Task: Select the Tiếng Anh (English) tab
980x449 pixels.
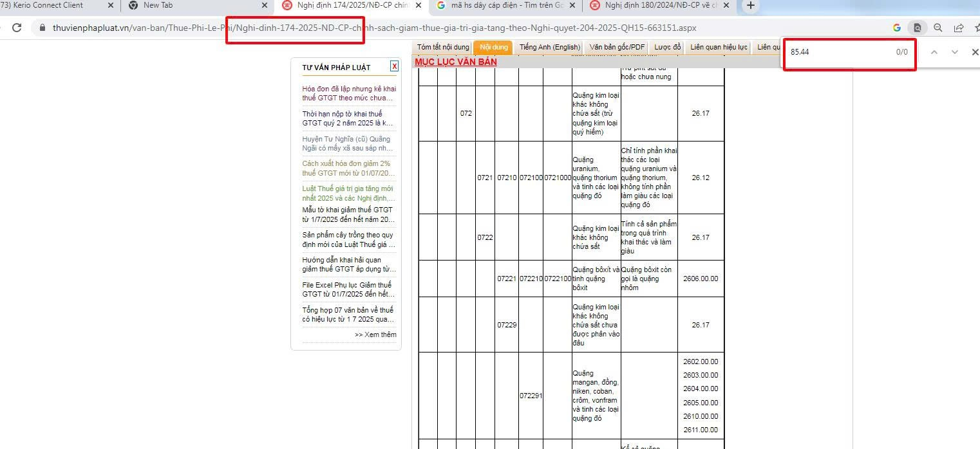Action: 550,47
